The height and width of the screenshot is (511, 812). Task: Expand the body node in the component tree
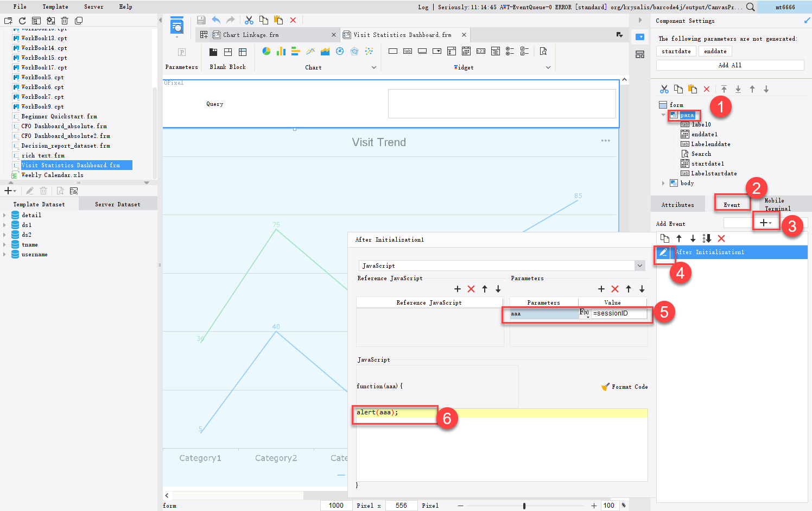click(x=664, y=183)
